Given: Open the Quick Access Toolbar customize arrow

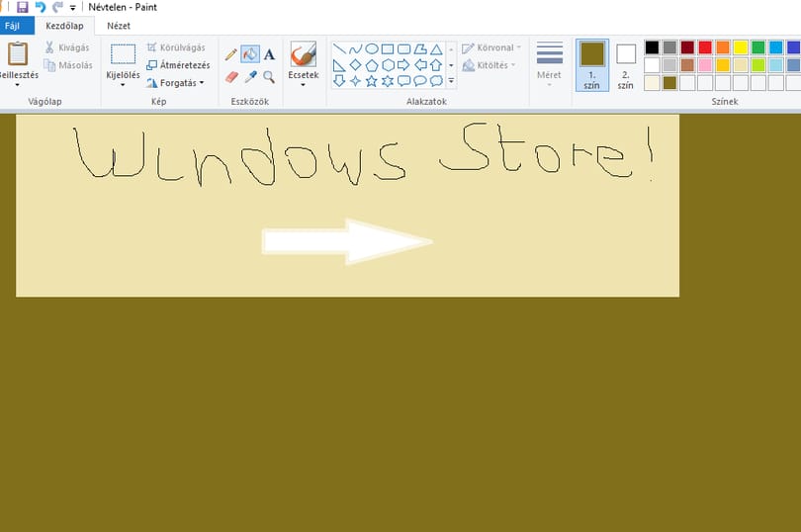Looking at the screenshot, I should point(73,8).
